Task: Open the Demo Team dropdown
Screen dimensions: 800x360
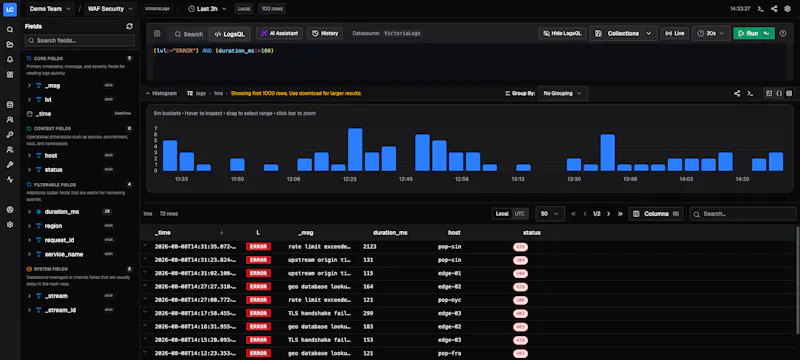Action: click(49, 9)
